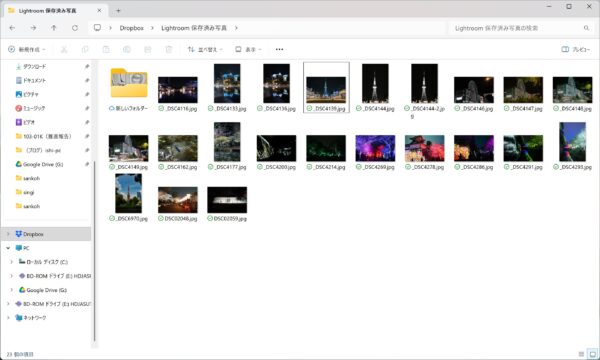Add a new Explorer tab
600x360 pixels.
click(x=118, y=11)
